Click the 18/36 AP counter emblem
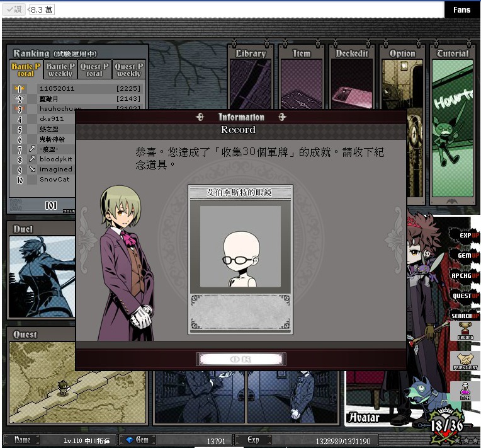Image resolution: width=481 pixels, height=448 pixels. coord(446,426)
